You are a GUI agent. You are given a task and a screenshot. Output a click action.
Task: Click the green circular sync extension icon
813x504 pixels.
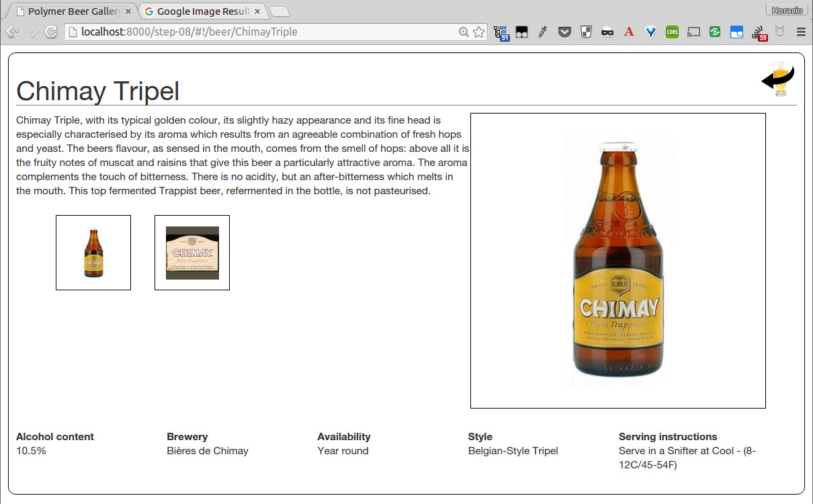[x=715, y=32]
